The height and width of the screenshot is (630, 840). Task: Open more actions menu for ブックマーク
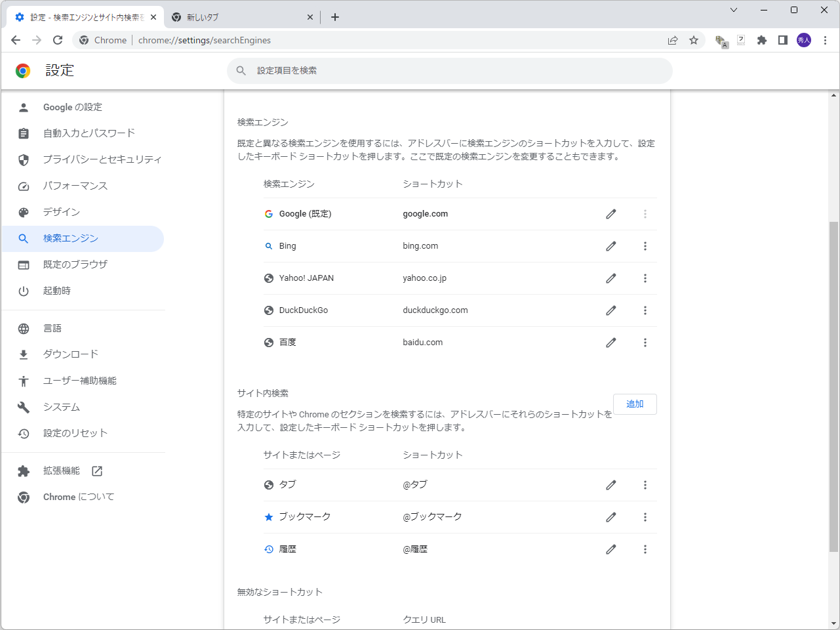click(645, 516)
